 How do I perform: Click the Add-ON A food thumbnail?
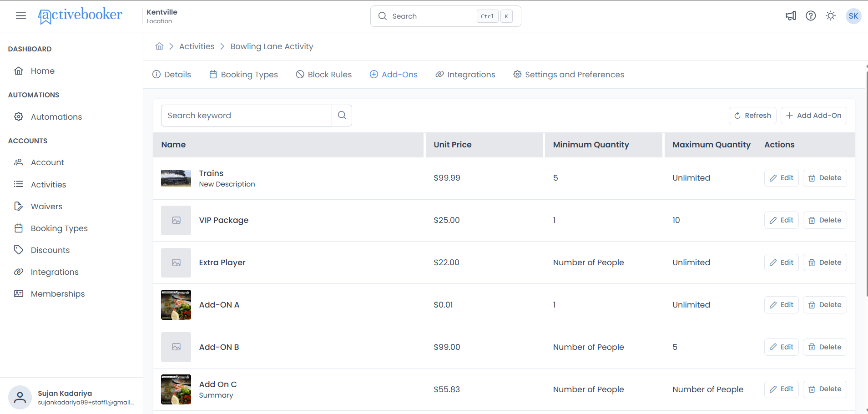pos(176,305)
